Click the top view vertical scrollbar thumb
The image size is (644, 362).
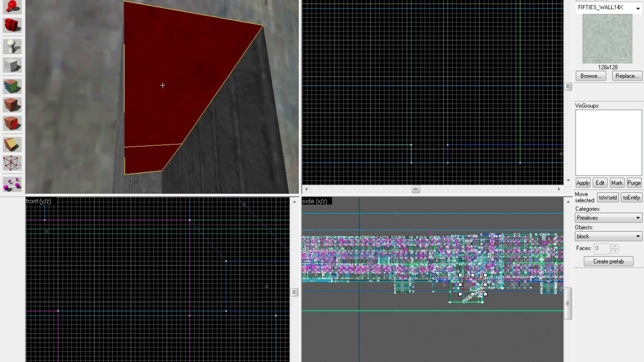568,86
